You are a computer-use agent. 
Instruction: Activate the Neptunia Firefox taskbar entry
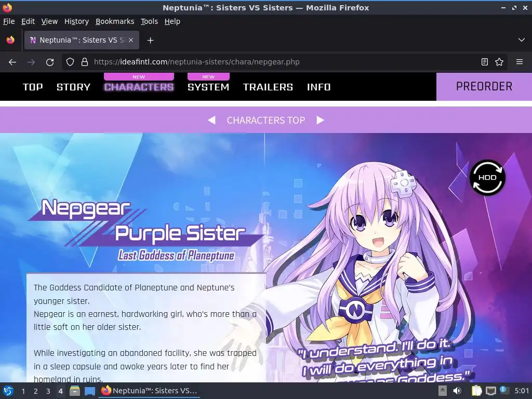(x=149, y=391)
